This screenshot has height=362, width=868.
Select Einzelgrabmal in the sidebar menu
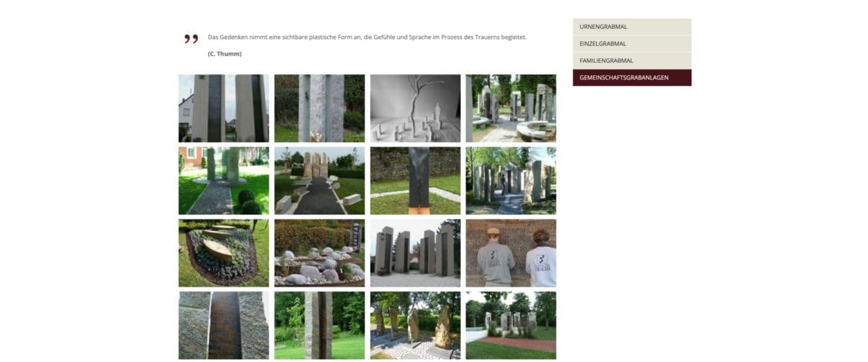631,43
